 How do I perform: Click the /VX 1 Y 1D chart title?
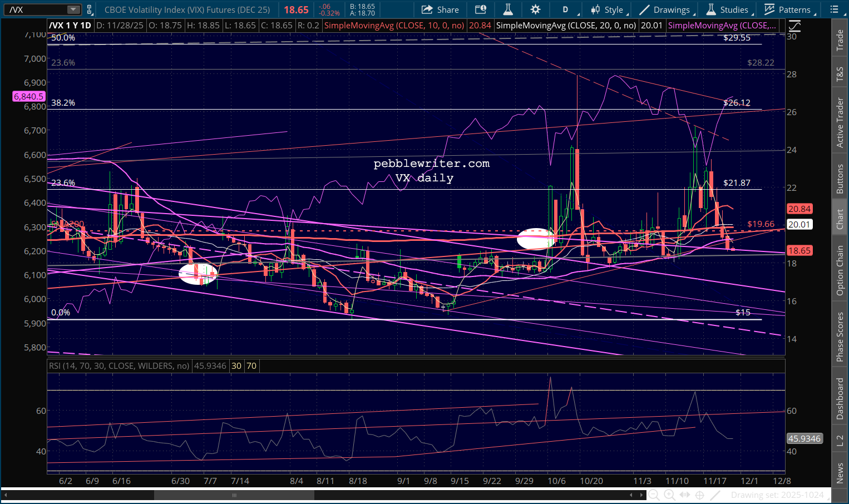[70, 26]
